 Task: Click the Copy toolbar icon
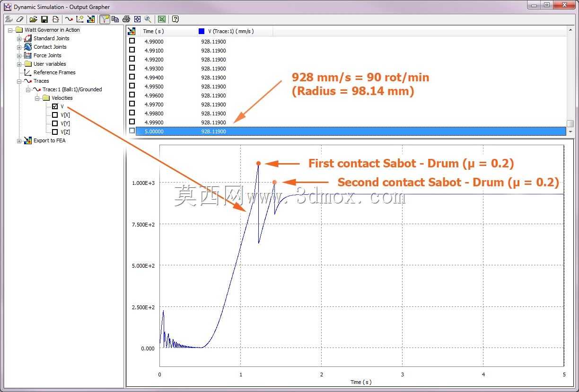pyautogui.click(x=115, y=19)
